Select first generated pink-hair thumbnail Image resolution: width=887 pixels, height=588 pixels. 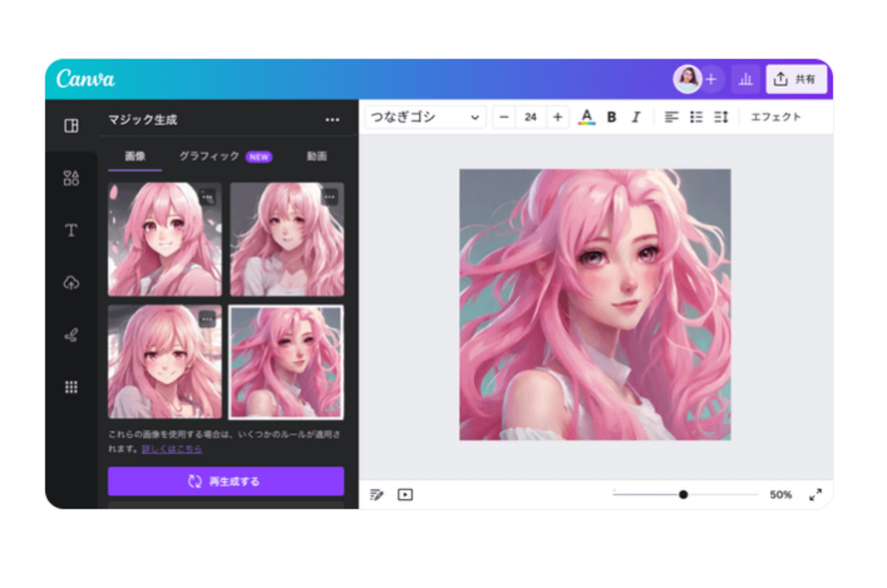tap(165, 239)
